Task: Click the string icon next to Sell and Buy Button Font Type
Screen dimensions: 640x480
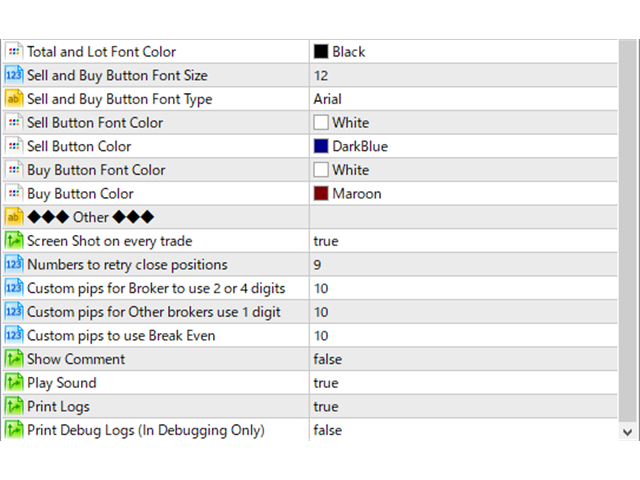Action: pos(14,99)
